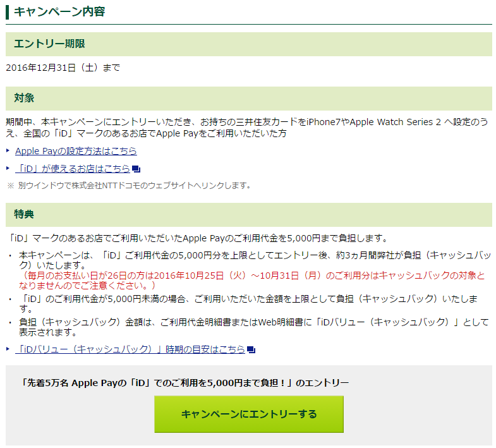Open the Apple Payの設定方法はこちら link
The image size is (496, 448).
76,151
